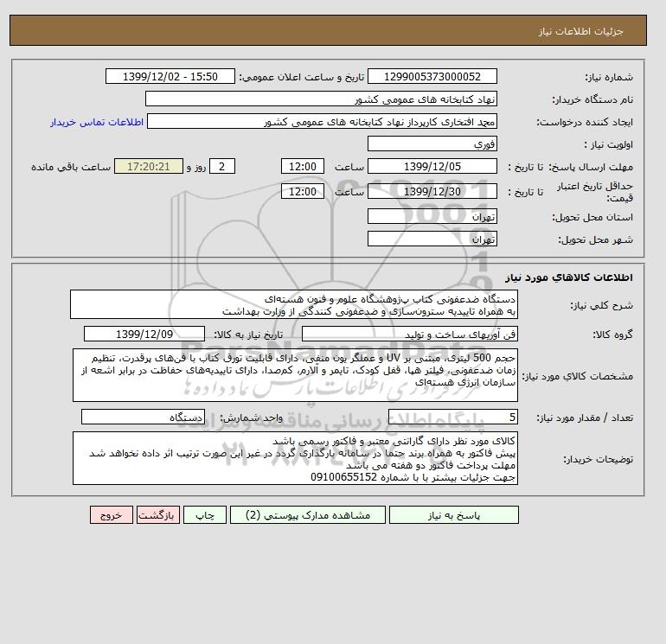
Task: Click counting unit field دستگاه
Action: click(x=143, y=417)
